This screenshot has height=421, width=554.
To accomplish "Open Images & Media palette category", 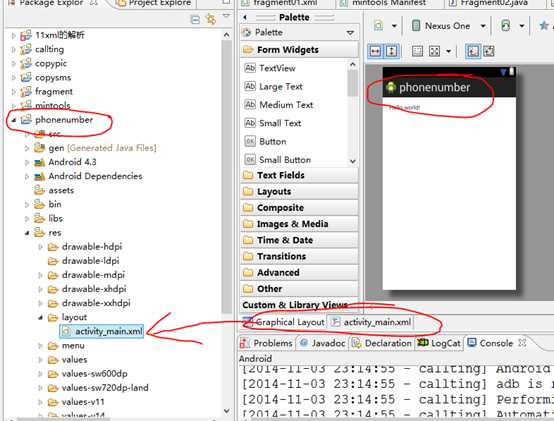I will [299, 224].
